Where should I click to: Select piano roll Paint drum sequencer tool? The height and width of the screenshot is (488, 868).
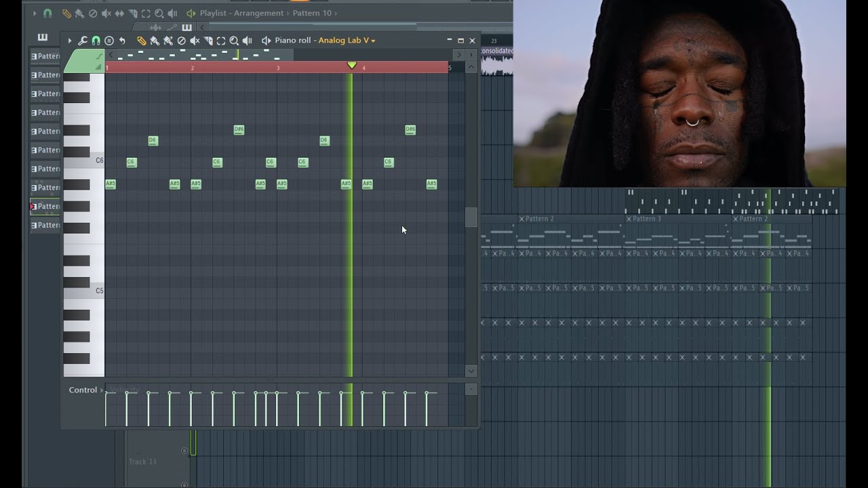pyautogui.click(x=167, y=41)
